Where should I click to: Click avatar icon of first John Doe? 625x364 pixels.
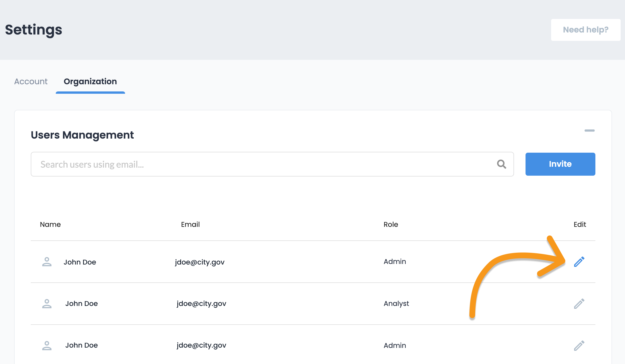[47, 262]
